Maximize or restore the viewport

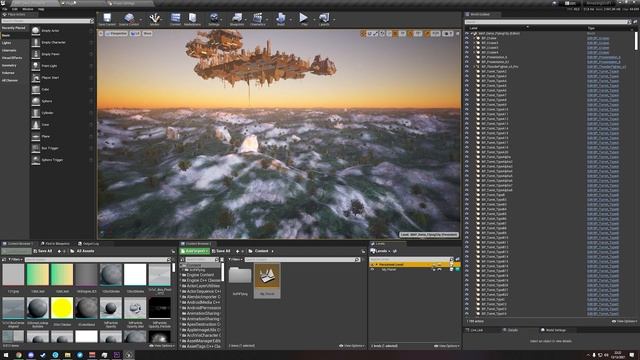[457, 33]
